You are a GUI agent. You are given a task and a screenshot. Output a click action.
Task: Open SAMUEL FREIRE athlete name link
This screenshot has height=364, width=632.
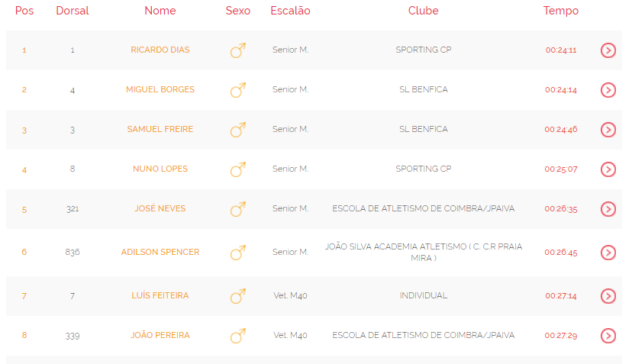(x=160, y=129)
